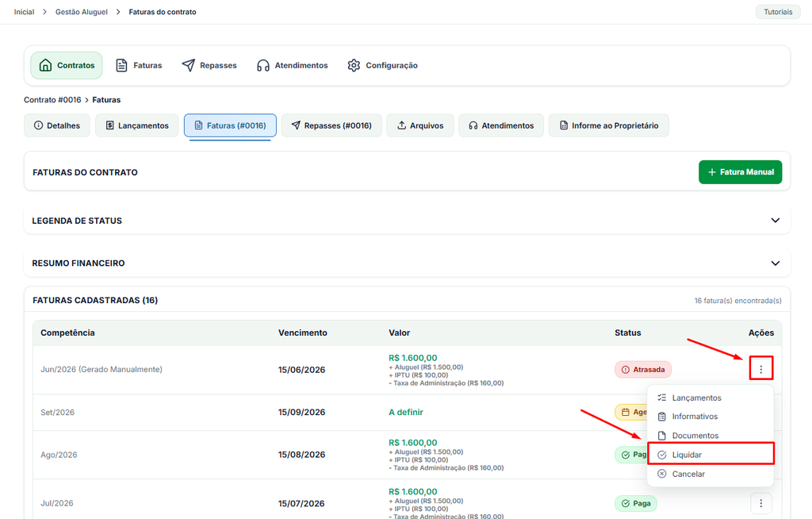
Task: Click the document icon beside main Faturas
Action: pos(121,65)
